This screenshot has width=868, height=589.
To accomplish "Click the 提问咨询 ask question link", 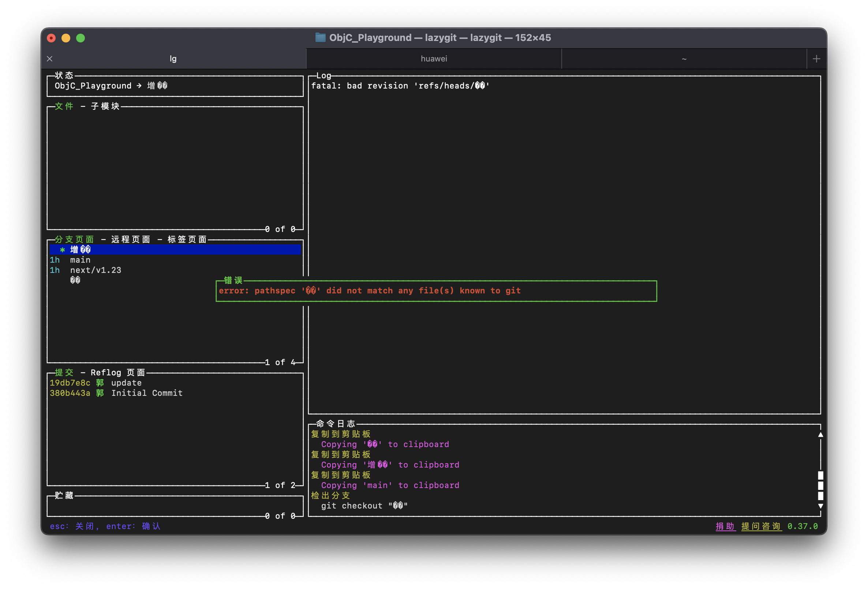I will click(761, 526).
